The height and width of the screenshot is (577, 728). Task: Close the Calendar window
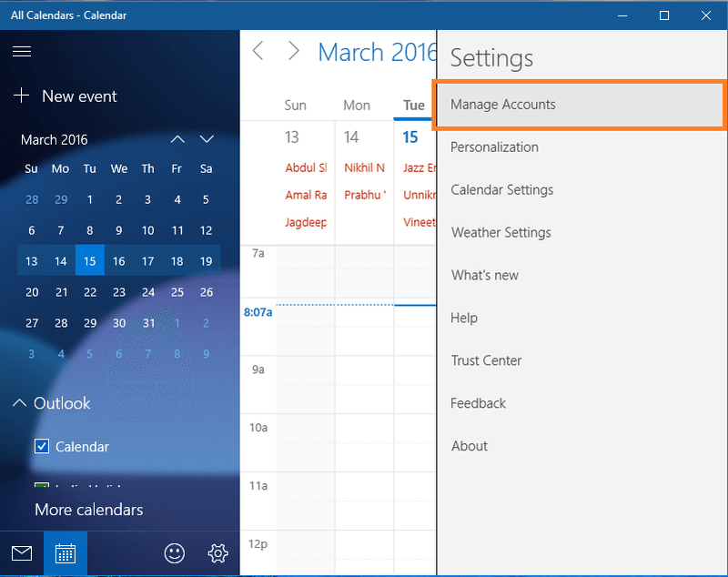pos(706,15)
